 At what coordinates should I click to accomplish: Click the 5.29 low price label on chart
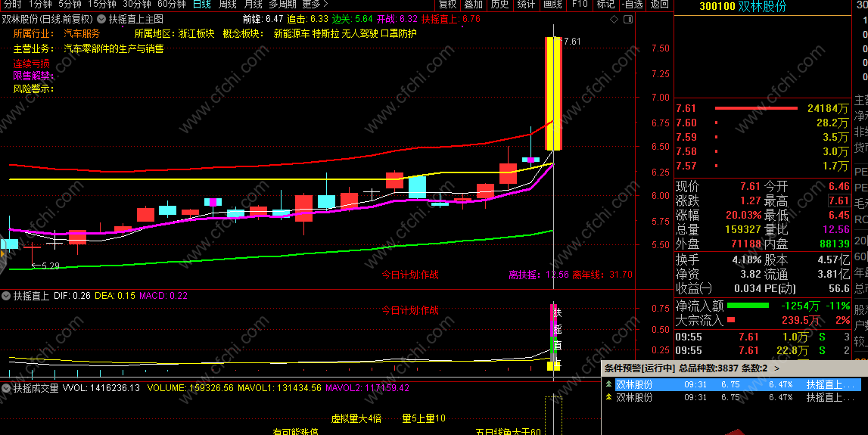click(x=51, y=266)
